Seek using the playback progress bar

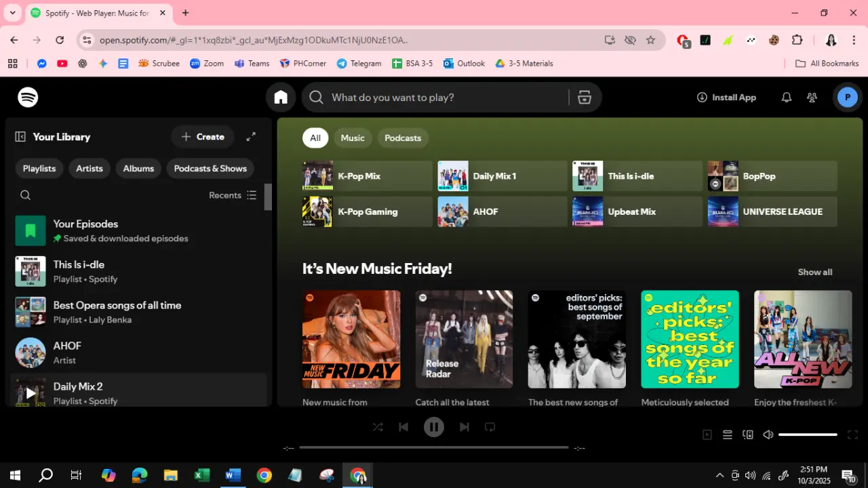tap(434, 447)
